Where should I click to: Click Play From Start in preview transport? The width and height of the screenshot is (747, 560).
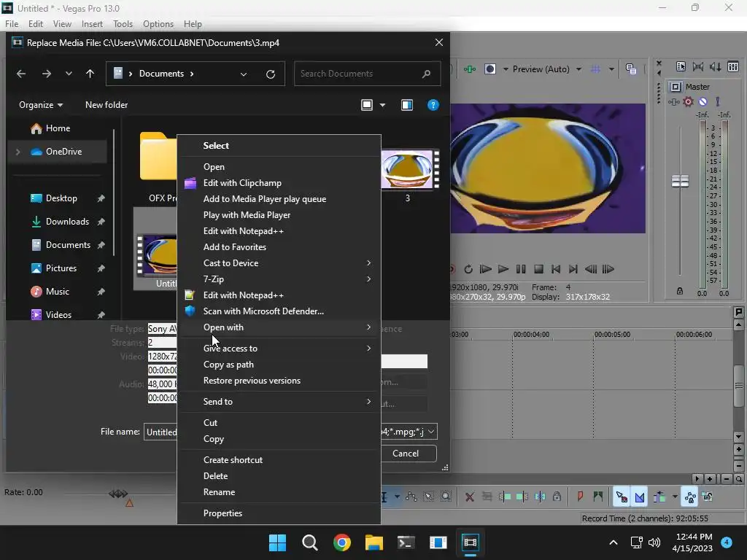point(485,269)
